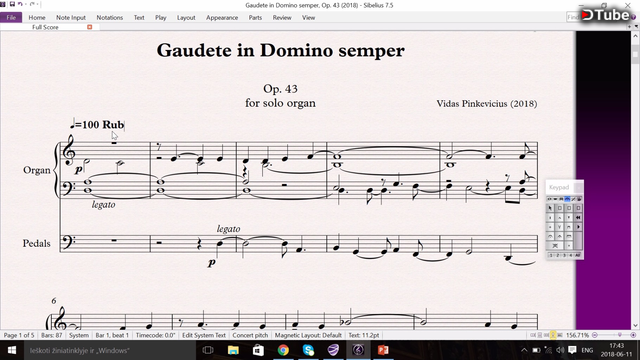Select the third Keypad layout tab
The image size is (640, 360).
coord(561,199)
